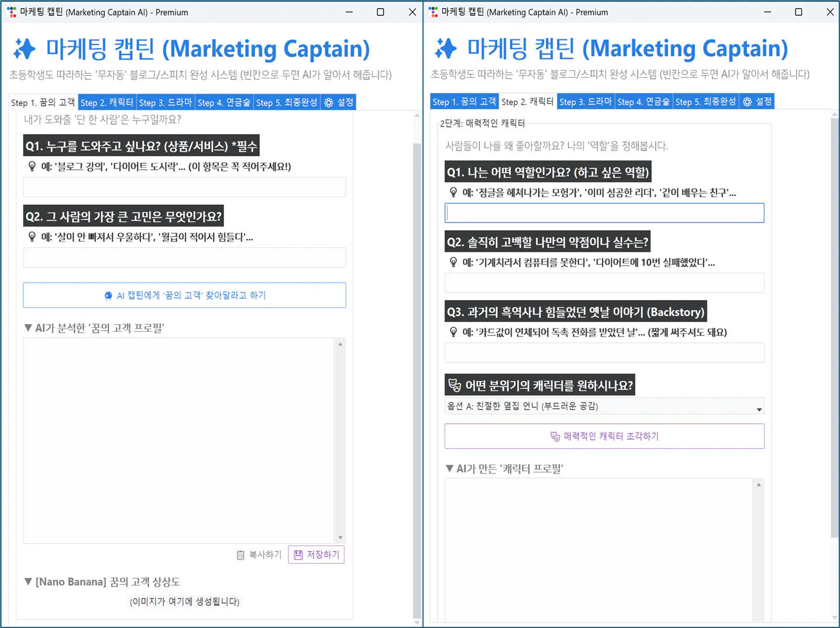Click the sparkle logo beside the Marketing Captain title

click(x=25, y=49)
